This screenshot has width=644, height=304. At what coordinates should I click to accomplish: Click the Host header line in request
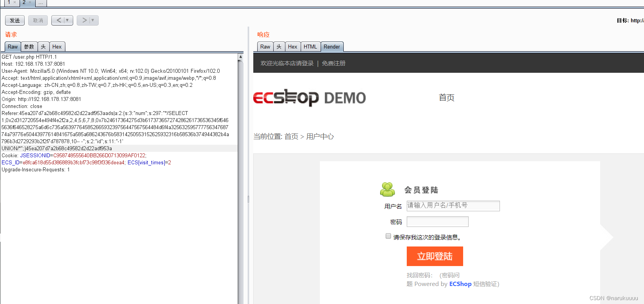pos(33,64)
